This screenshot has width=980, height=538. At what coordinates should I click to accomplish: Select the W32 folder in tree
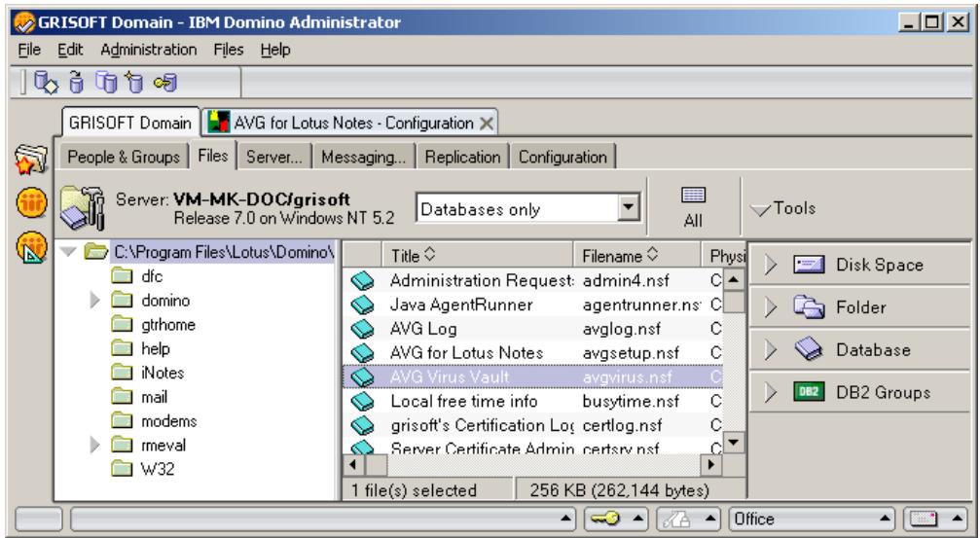tap(158, 469)
